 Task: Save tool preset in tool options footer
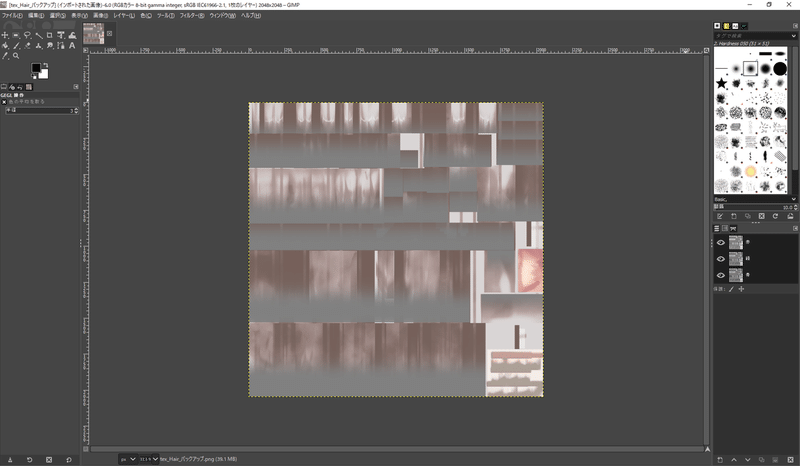click(x=10, y=460)
